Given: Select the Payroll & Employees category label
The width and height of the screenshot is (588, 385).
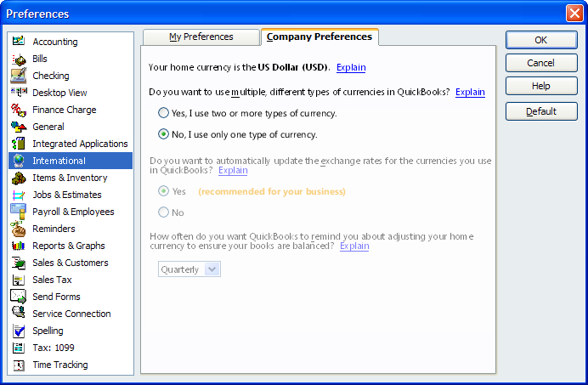Looking at the screenshot, I should click(x=73, y=212).
